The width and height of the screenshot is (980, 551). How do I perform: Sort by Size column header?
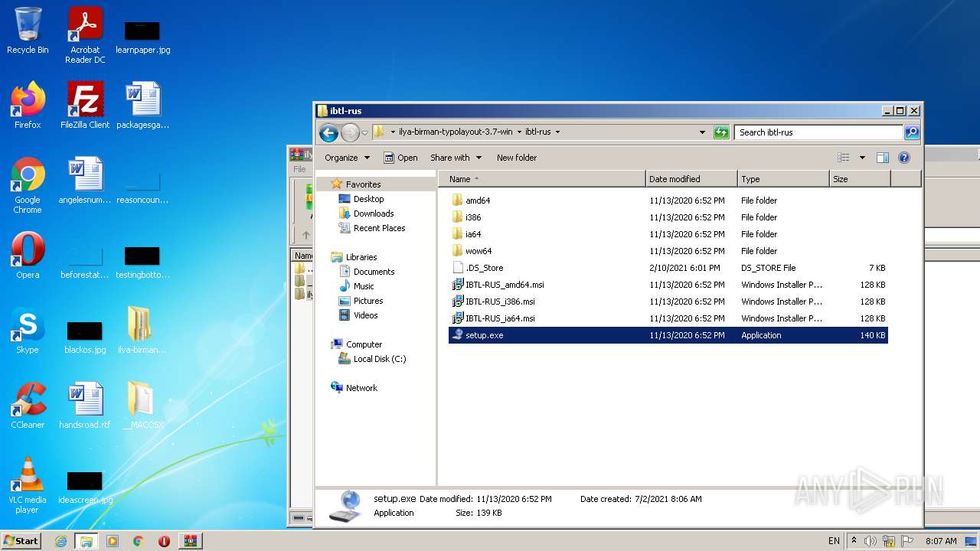(860, 179)
